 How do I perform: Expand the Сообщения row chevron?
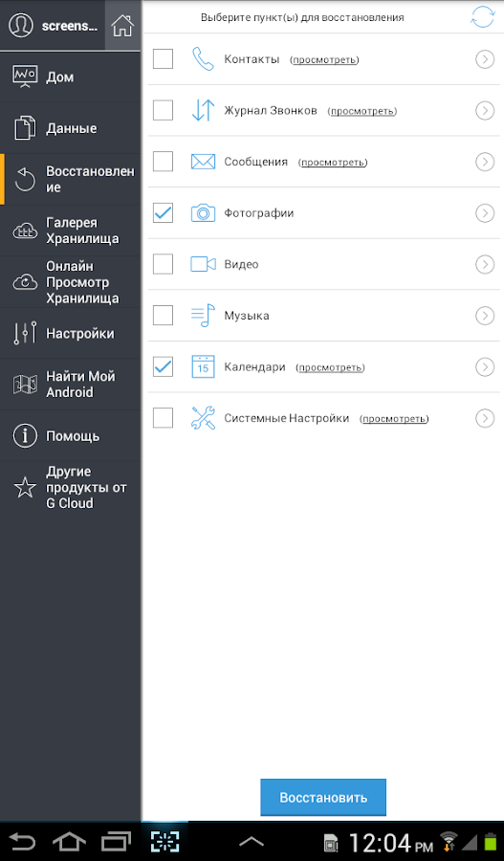pyautogui.click(x=484, y=162)
